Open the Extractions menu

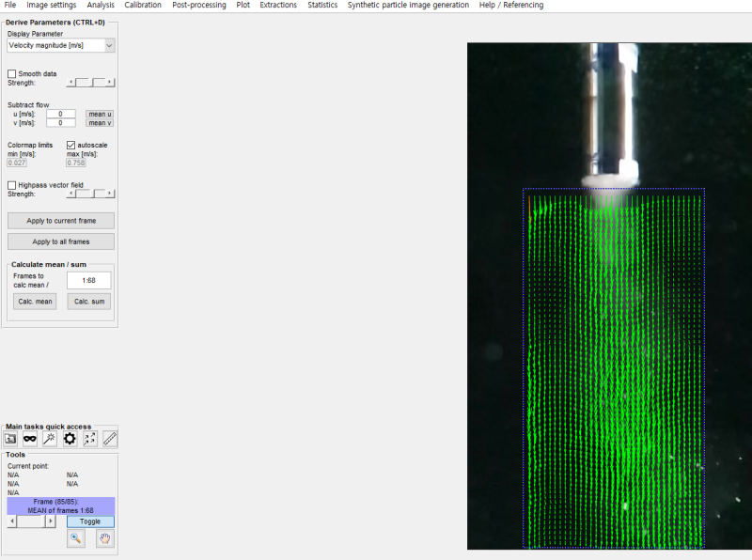click(x=278, y=6)
